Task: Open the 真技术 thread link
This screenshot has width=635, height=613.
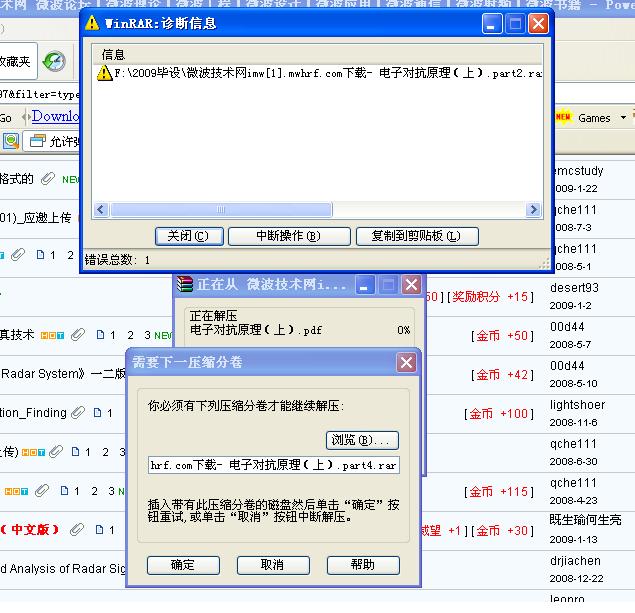Action: tap(17, 335)
